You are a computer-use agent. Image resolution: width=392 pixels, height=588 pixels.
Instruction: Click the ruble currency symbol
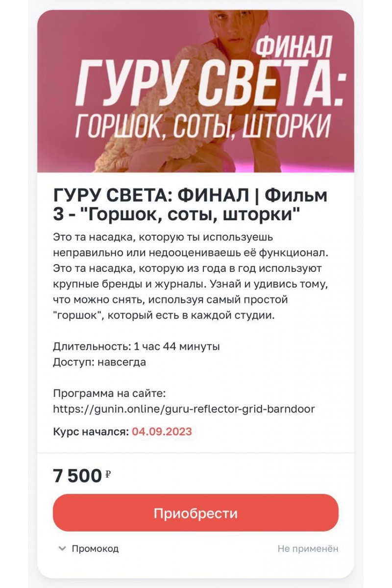click(108, 474)
